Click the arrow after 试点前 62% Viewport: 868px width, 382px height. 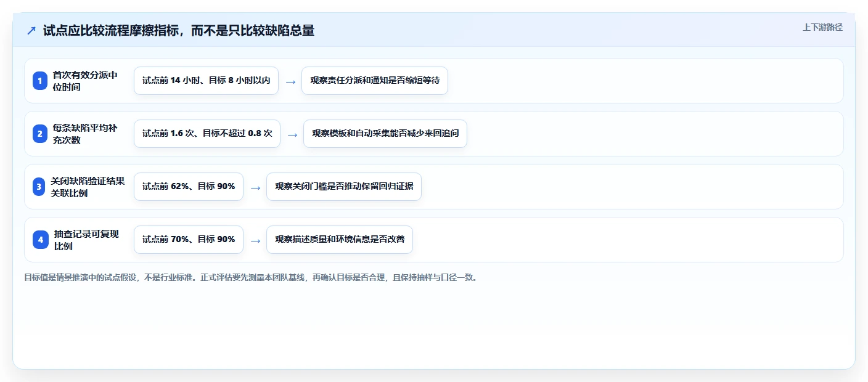coord(255,187)
